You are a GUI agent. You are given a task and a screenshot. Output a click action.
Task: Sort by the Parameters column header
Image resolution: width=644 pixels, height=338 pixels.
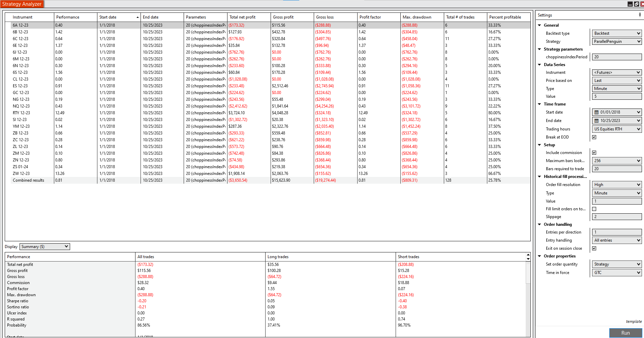click(206, 17)
